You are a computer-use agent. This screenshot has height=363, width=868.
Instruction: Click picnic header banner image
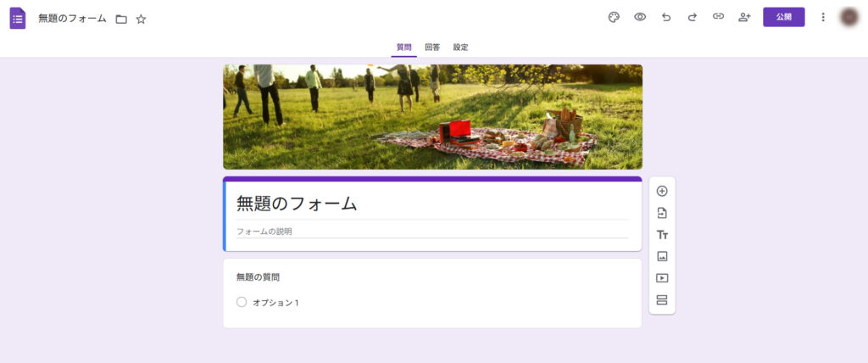(x=433, y=117)
